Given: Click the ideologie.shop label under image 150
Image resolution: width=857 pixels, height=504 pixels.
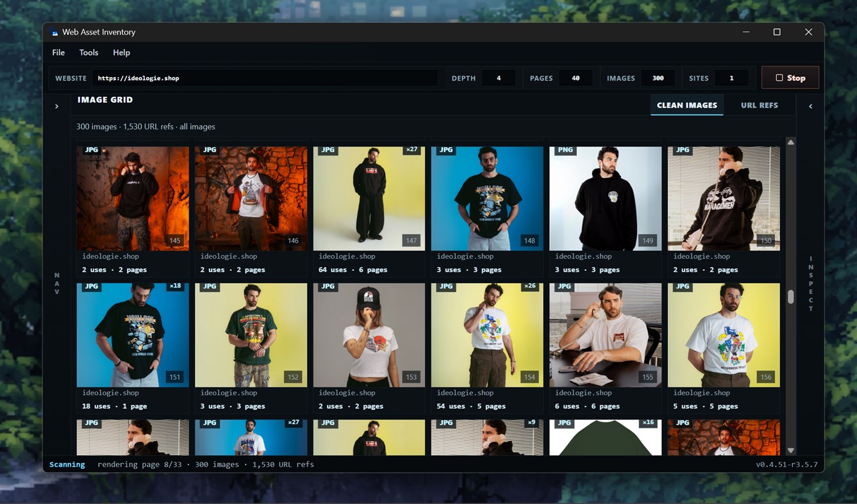Looking at the screenshot, I should 701,256.
